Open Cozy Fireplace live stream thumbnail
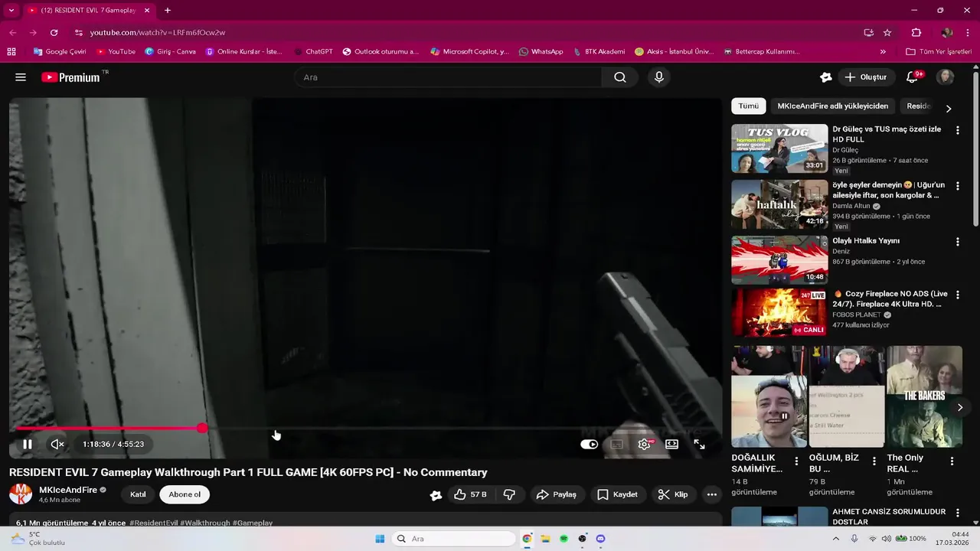 point(779,312)
